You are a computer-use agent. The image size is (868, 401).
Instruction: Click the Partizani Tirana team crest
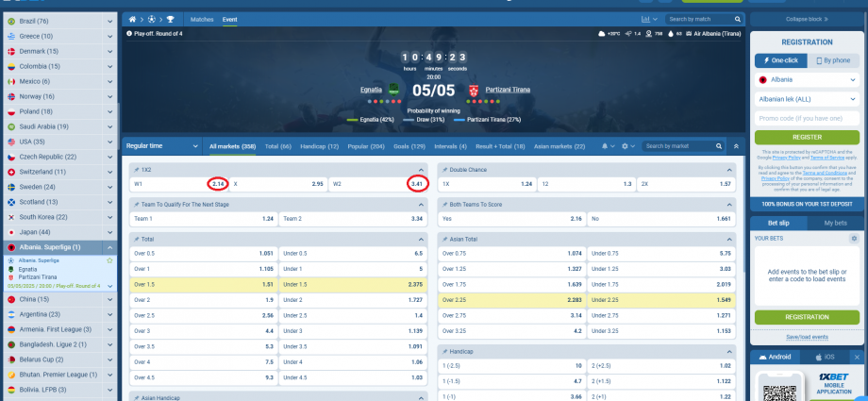tap(474, 90)
